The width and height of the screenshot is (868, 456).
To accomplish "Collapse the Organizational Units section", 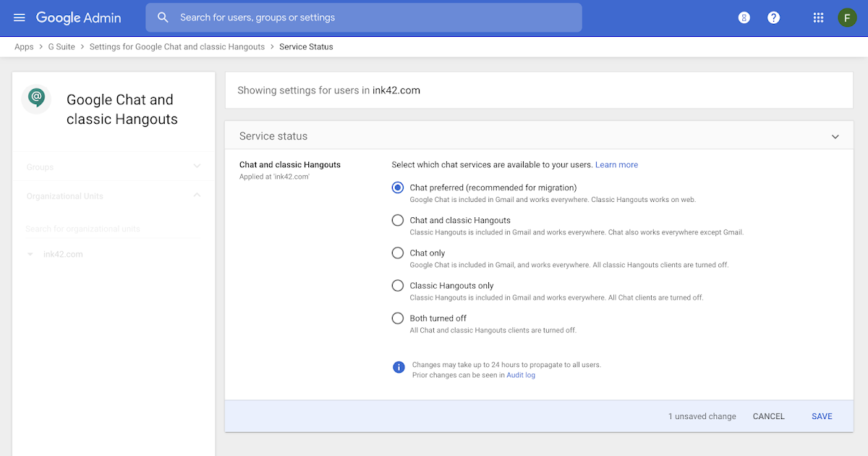I will [197, 195].
